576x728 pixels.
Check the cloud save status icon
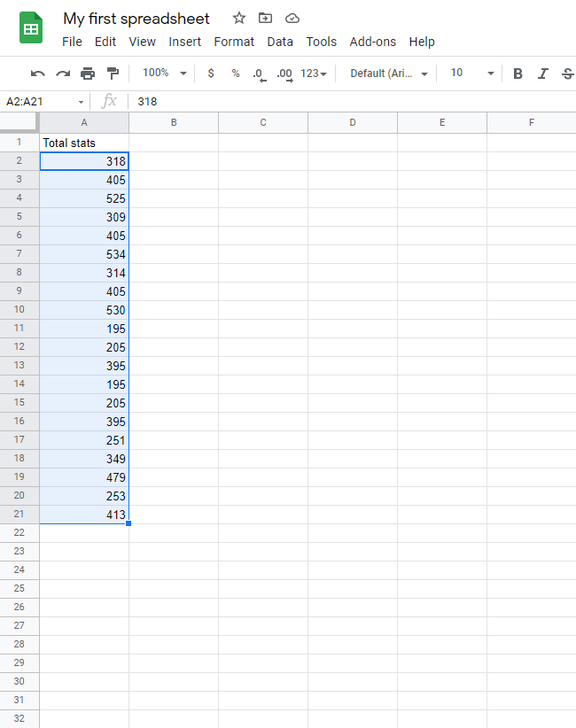(292, 18)
